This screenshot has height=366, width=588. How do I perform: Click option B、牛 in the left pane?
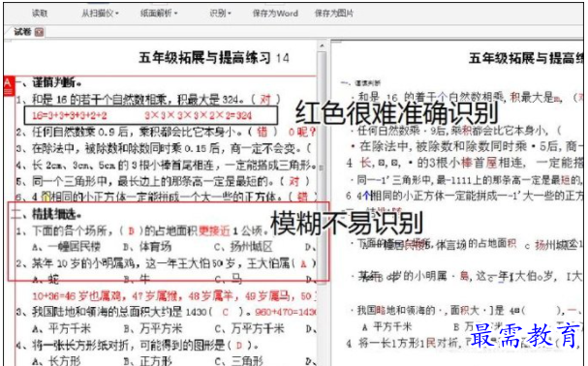(137, 279)
